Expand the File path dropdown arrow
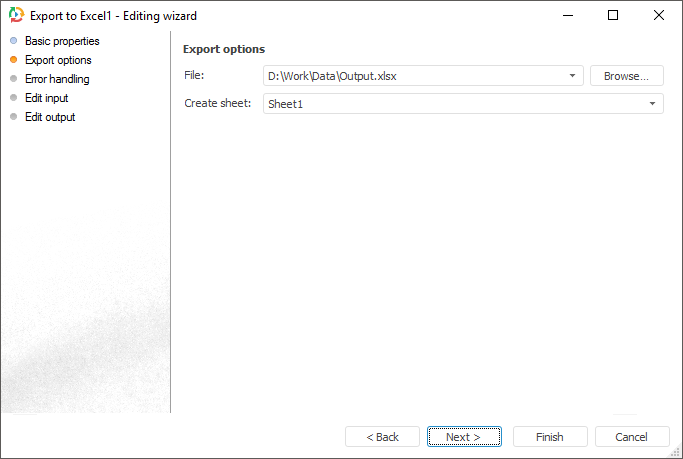Screen dimensions: 683x459 573,76
